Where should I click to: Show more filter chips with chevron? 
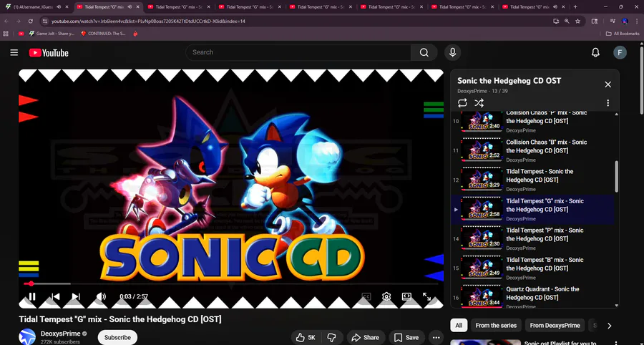609,326
